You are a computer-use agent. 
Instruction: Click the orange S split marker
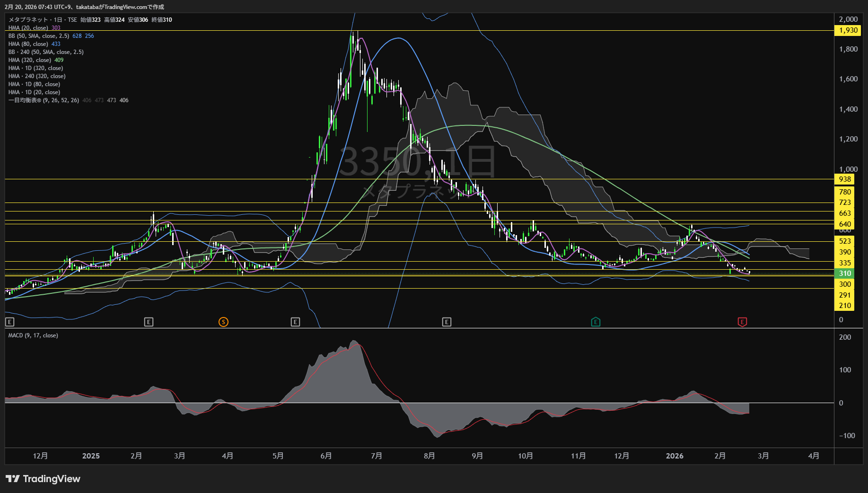coord(223,322)
